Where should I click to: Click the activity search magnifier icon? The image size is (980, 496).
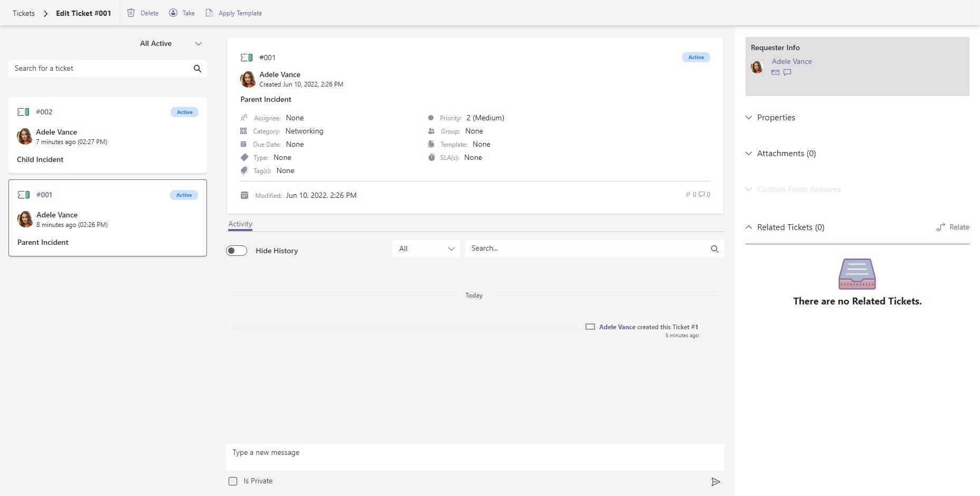[714, 249]
